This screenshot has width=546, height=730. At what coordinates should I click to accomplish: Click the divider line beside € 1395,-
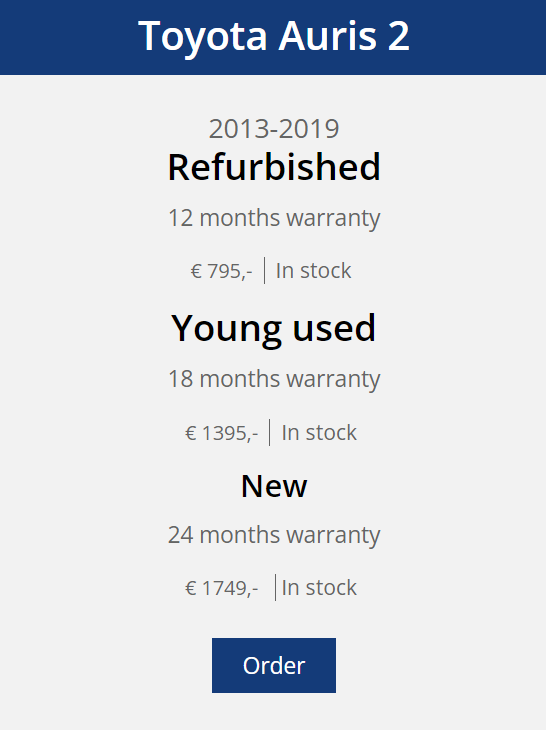(x=270, y=433)
